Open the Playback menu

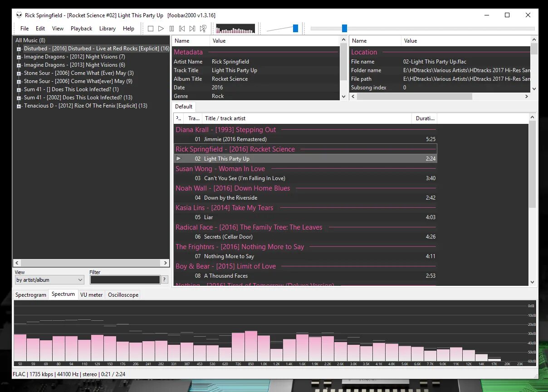(x=81, y=28)
